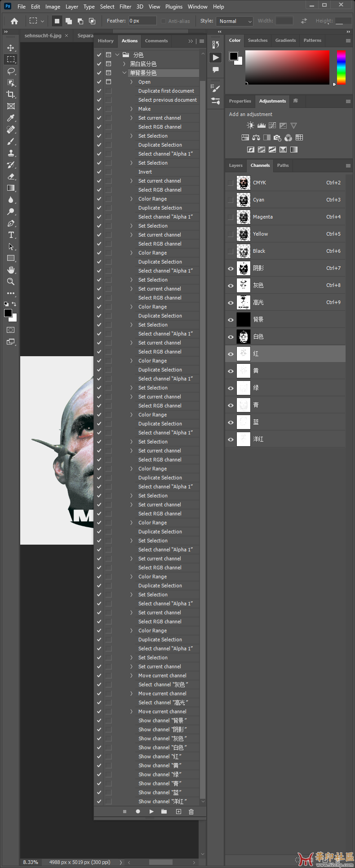This screenshot has width=355, height=868.
Task: Toggle visibility of the 背景 channel
Action: click(231, 320)
